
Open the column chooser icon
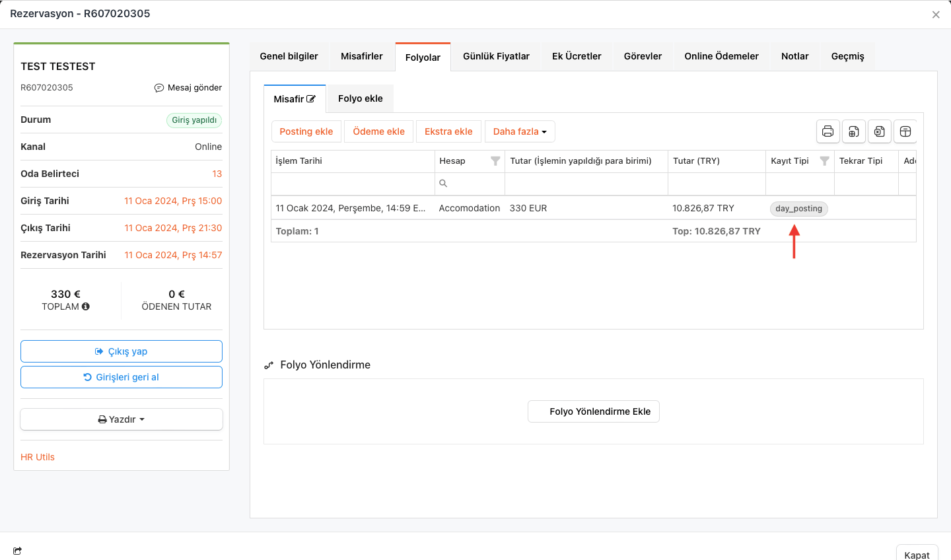pyautogui.click(x=905, y=131)
